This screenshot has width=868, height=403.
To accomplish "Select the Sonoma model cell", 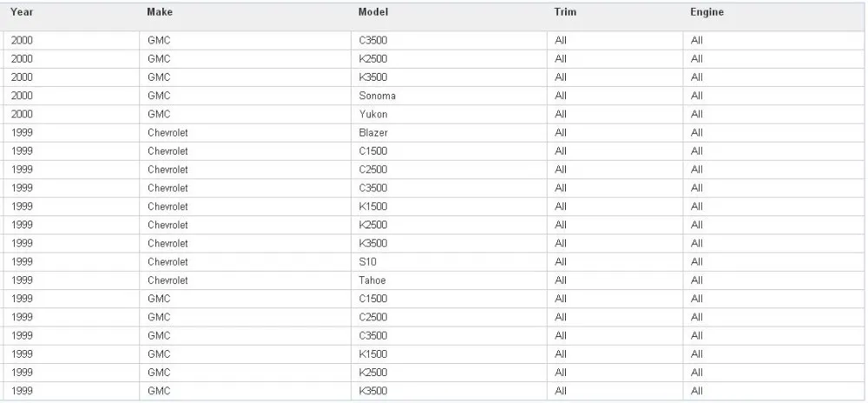I will tap(377, 96).
